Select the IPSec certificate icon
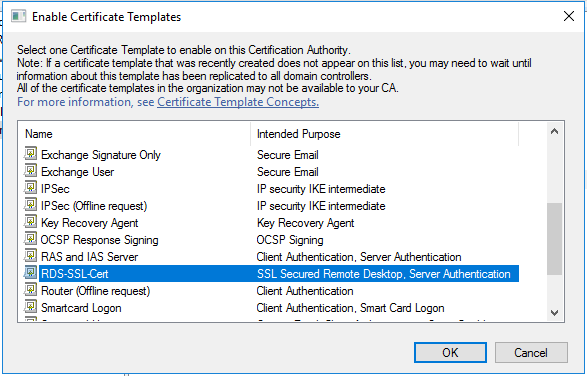587x376 pixels. click(x=31, y=188)
